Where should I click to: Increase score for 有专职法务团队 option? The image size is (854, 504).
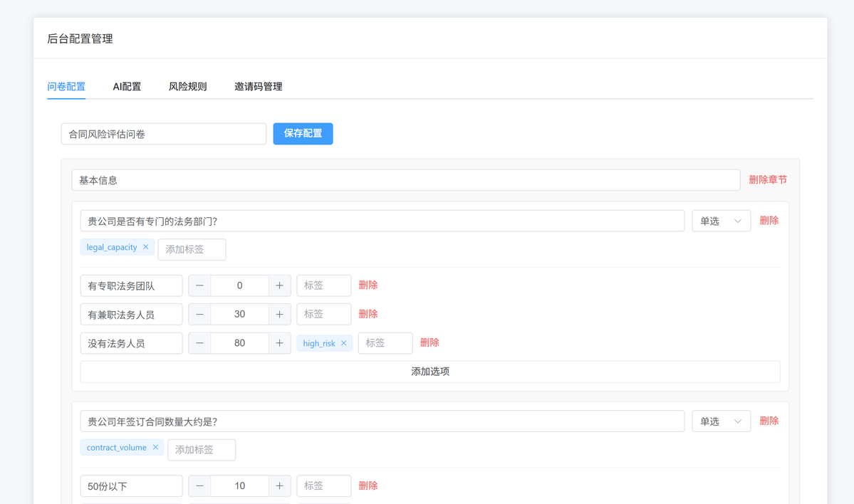tap(279, 285)
